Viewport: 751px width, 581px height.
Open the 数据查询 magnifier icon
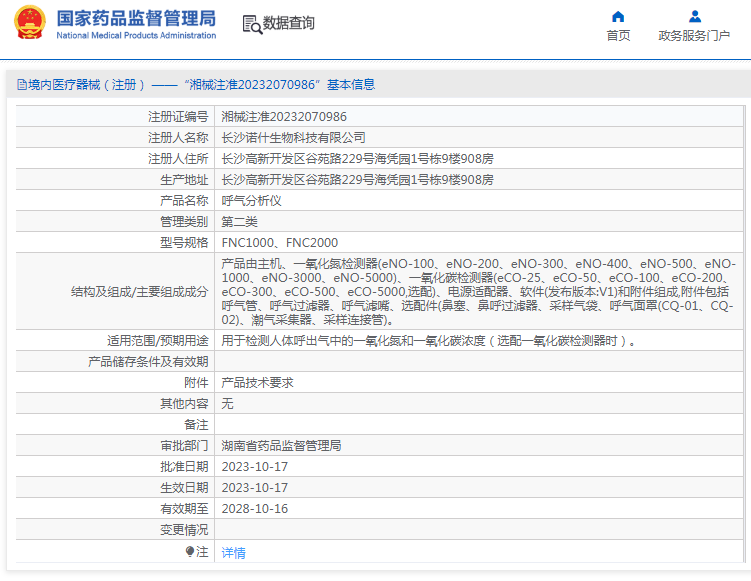pyautogui.click(x=252, y=24)
